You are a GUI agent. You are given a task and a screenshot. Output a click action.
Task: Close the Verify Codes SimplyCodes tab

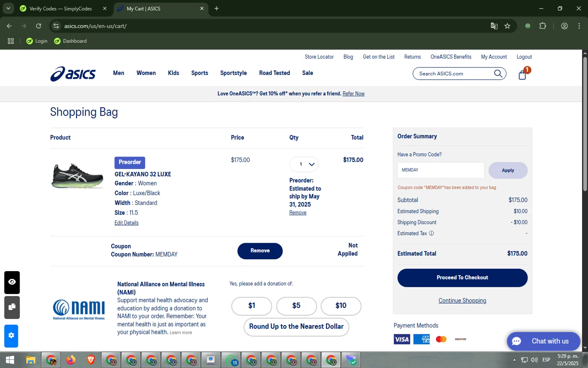pyautogui.click(x=105, y=8)
